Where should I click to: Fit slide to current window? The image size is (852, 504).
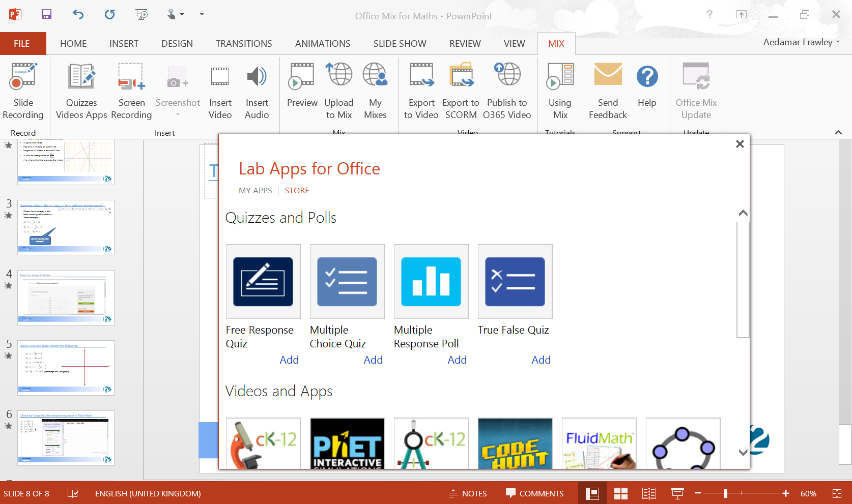837,493
